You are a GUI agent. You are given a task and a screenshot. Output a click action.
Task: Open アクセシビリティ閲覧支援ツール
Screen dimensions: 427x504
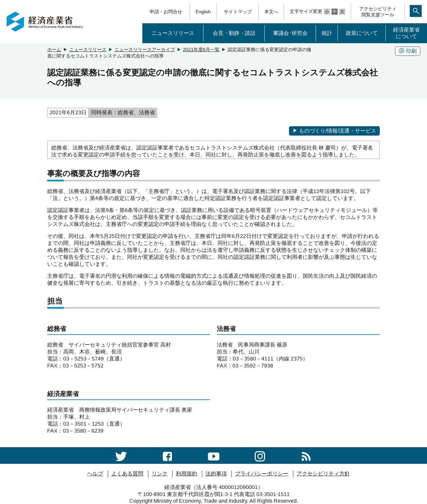point(378,12)
